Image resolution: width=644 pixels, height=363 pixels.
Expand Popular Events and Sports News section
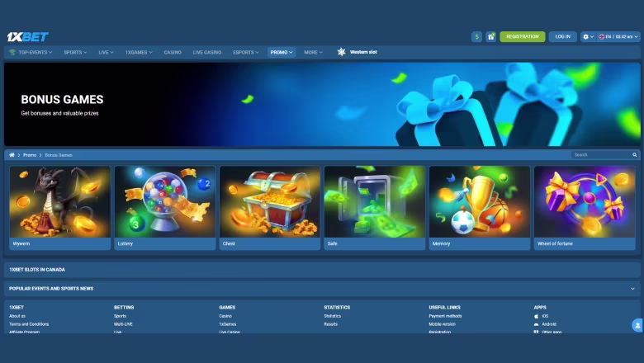(322, 289)
